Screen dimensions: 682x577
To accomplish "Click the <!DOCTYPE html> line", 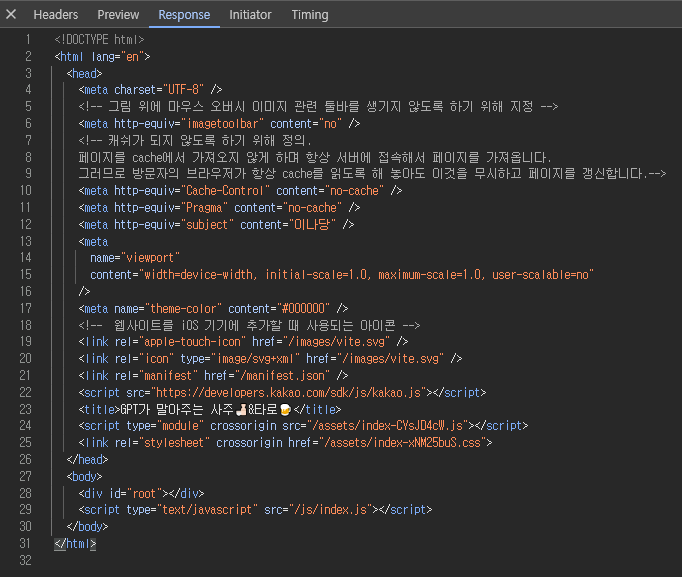I will (99, 40).
